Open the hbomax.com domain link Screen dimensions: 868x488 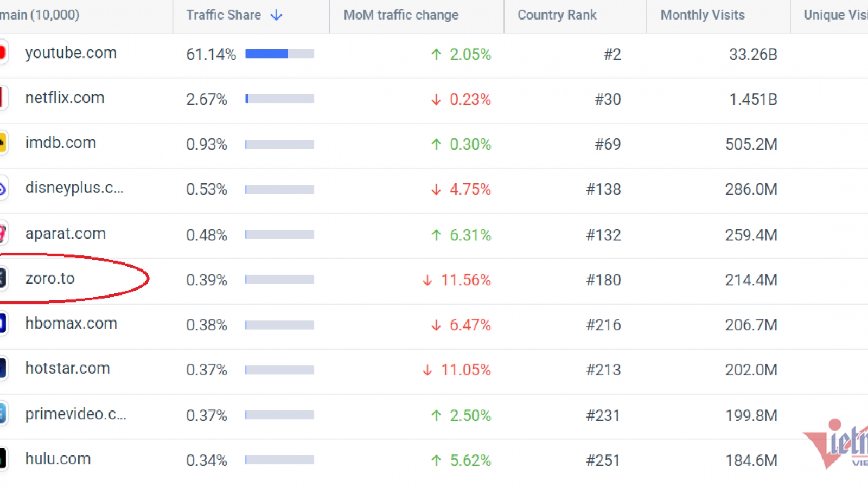pos(71,323)
